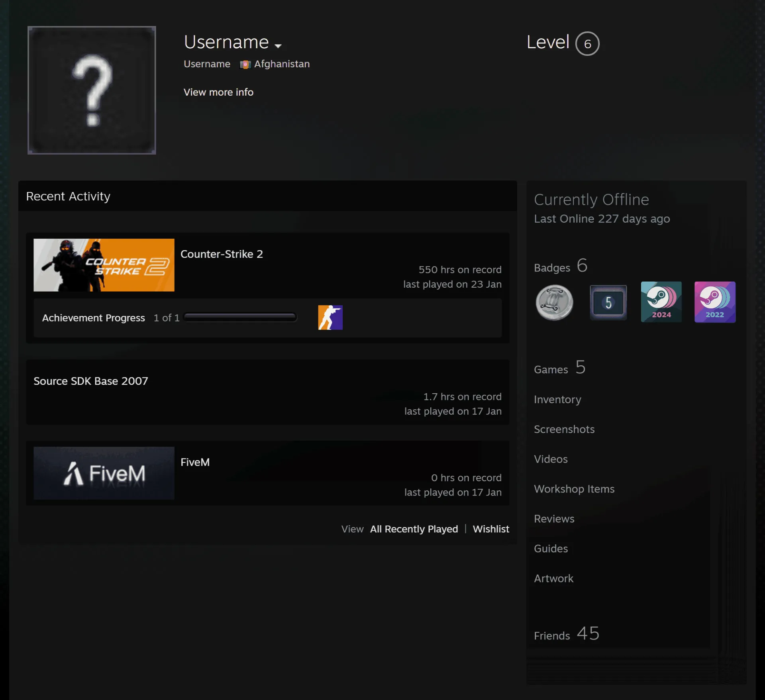The width and height of the screenshot is (765, 700).
Task: Open Counter-Strike 2 banner image
Action: (x=104, y=265)
